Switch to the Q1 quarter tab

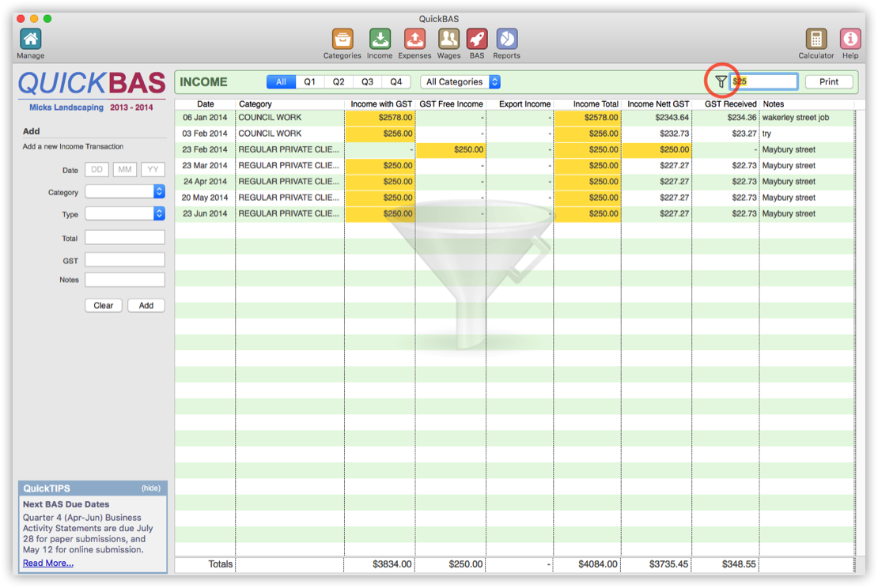(309, 81)
